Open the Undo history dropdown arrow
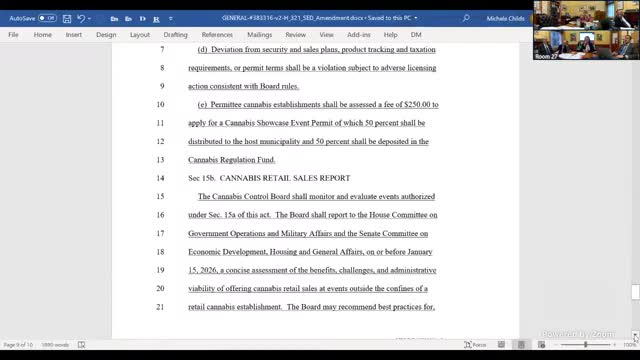Image resolution: width=640 pixels, height=360 pixels. click(89, 19)
